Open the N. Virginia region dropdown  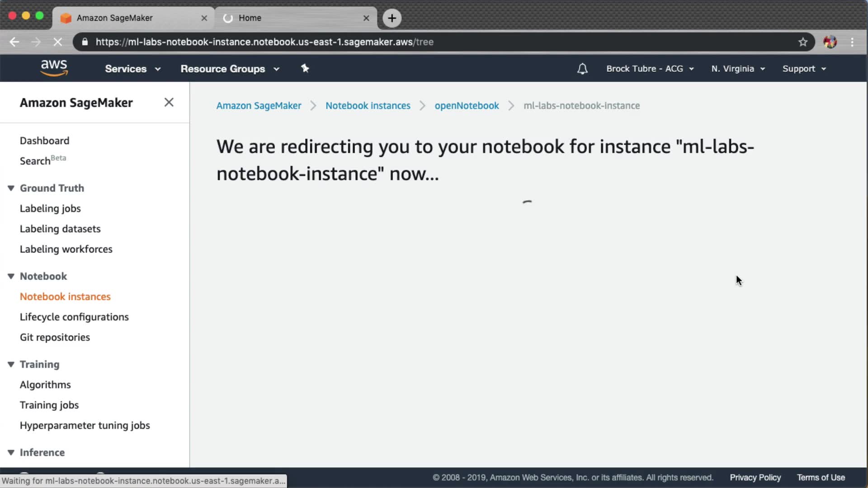[x=738, y=69]
